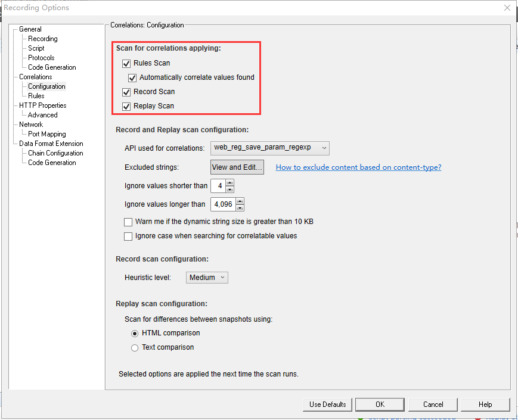Open the content-type exclusion help link
The width and height of the screenshot is (518, 420).
click(x=358, y=167)
